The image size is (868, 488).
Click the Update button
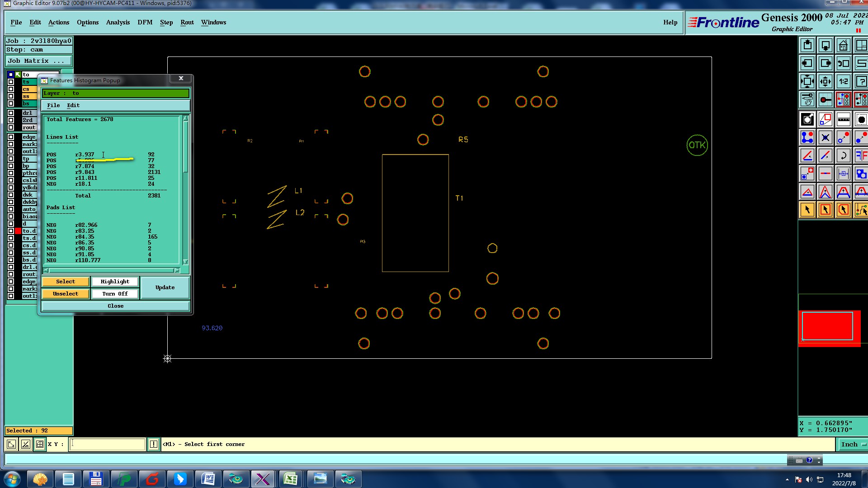[x=165, y=287]
